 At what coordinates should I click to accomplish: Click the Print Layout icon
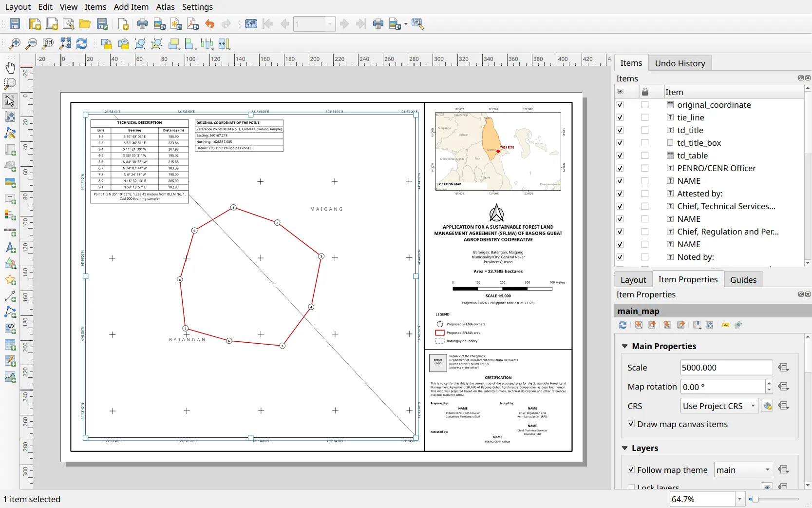coord(142,24)
